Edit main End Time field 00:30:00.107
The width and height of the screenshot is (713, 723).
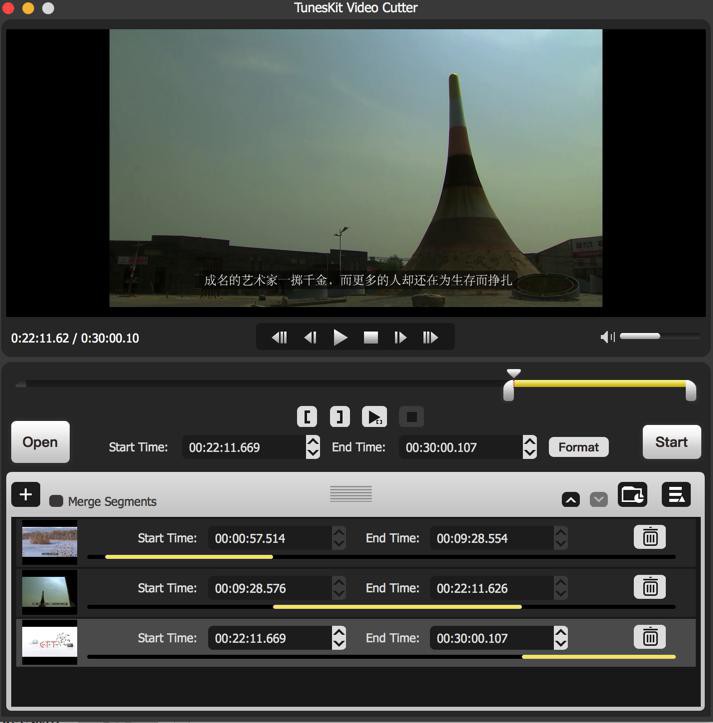coord(460,447)
